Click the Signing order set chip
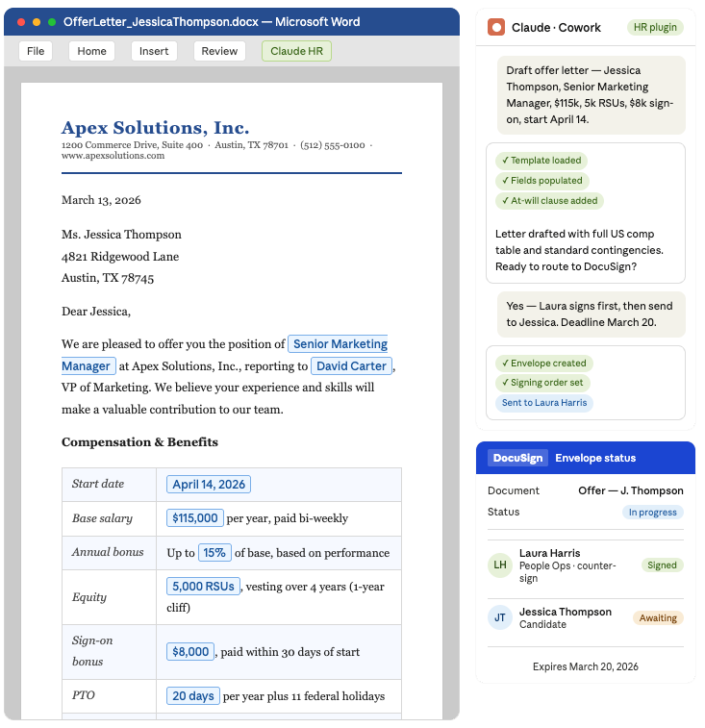This screenshot has height=728, width=705. tap(542, 383)
